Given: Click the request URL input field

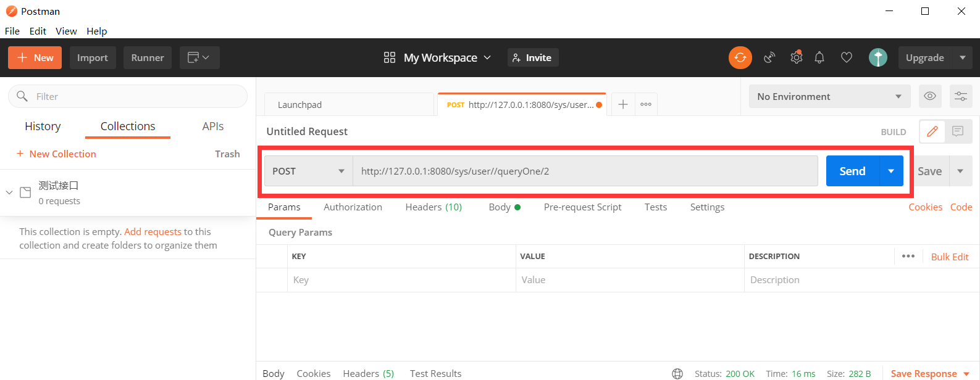Looking at the screenshot, I should pos(585,171).
